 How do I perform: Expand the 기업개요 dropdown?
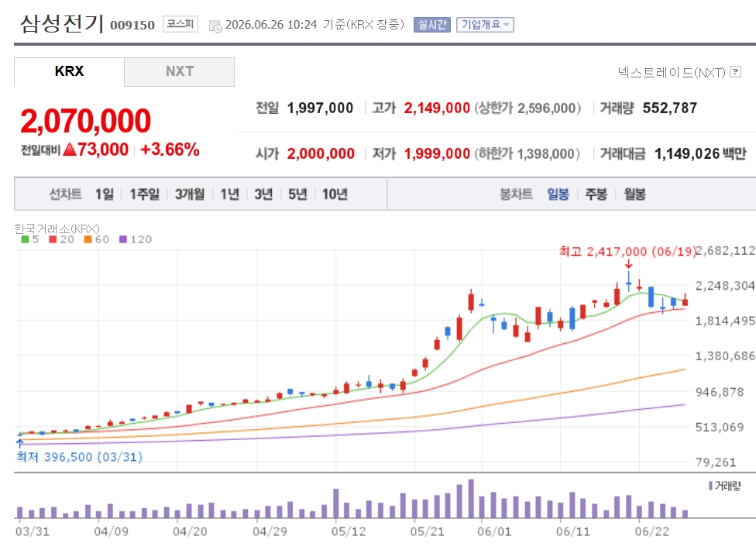tap(485, 25)
